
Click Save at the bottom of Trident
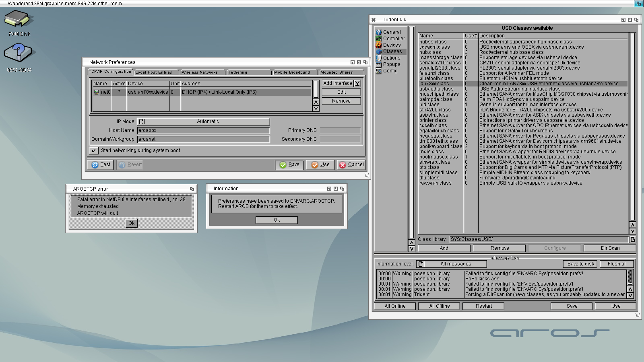572,306
